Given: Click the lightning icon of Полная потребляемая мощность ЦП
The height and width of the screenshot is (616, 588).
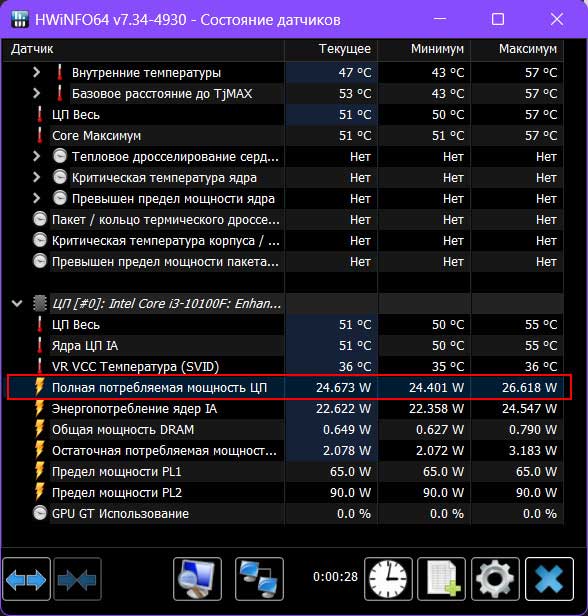Looking at the screenshot, I should pyautogui.click(x=39, y=387).
